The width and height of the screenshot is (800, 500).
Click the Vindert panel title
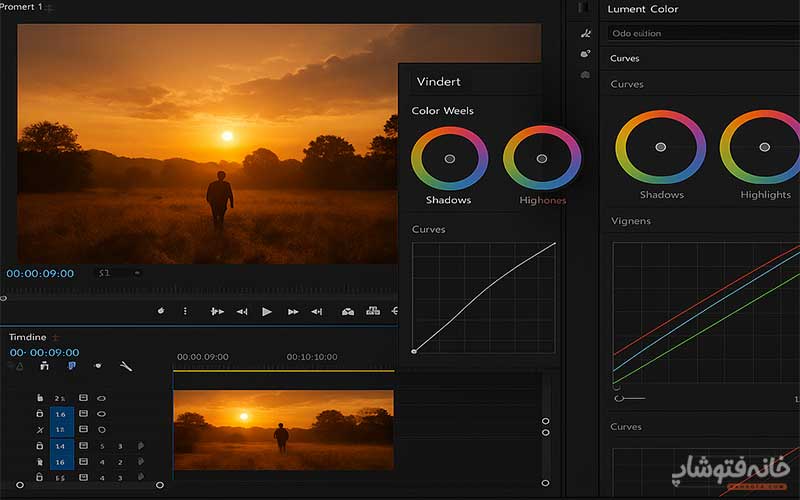click(x=438, y=82)
